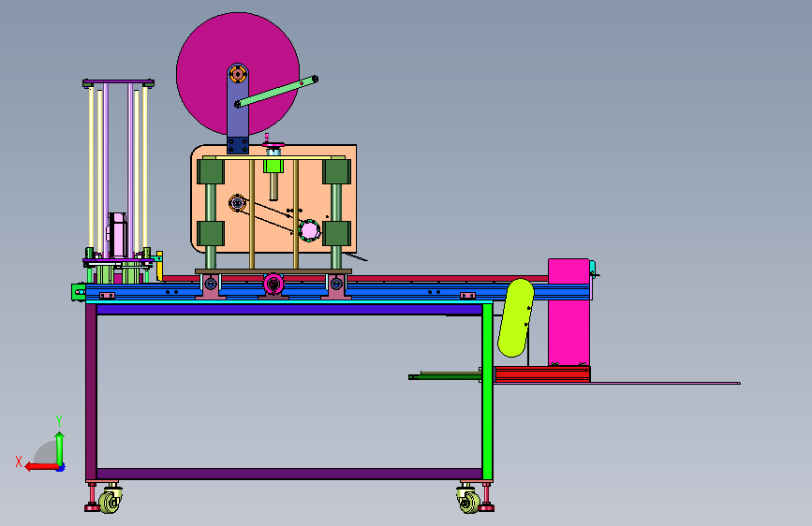Select the red base block under magenta box
This screenshot has height=526, width=812.
(542, 373)
